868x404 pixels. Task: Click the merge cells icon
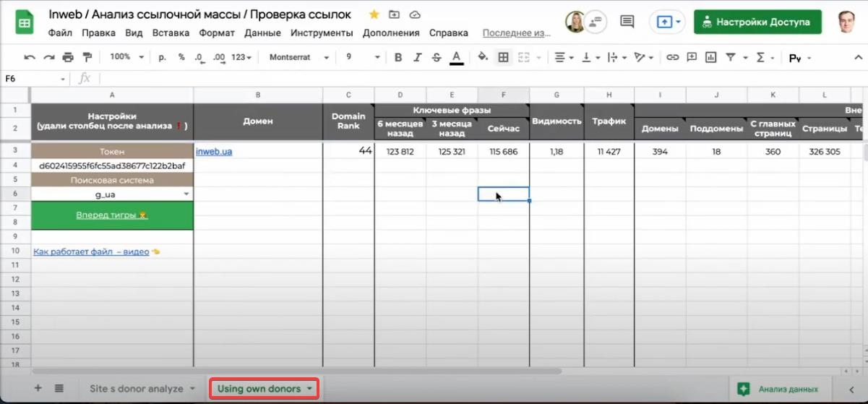[x=523, y=57]
